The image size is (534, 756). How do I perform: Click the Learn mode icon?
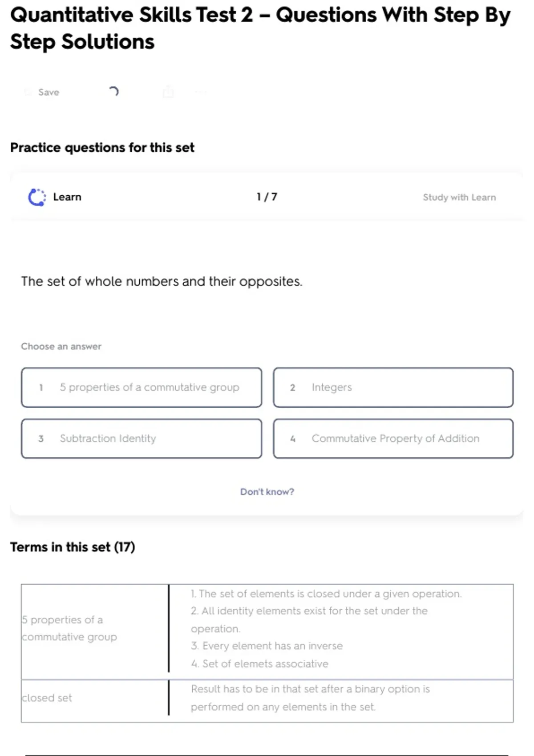click(x=37, y=197)
